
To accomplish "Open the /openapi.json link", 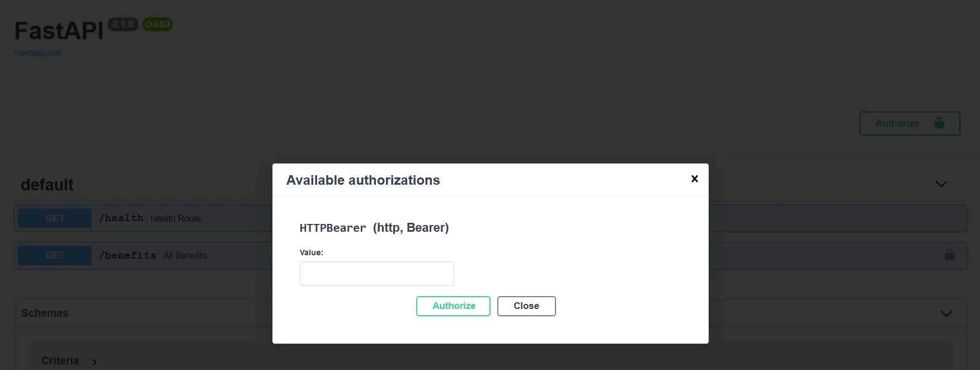I will tap(38, 53).
